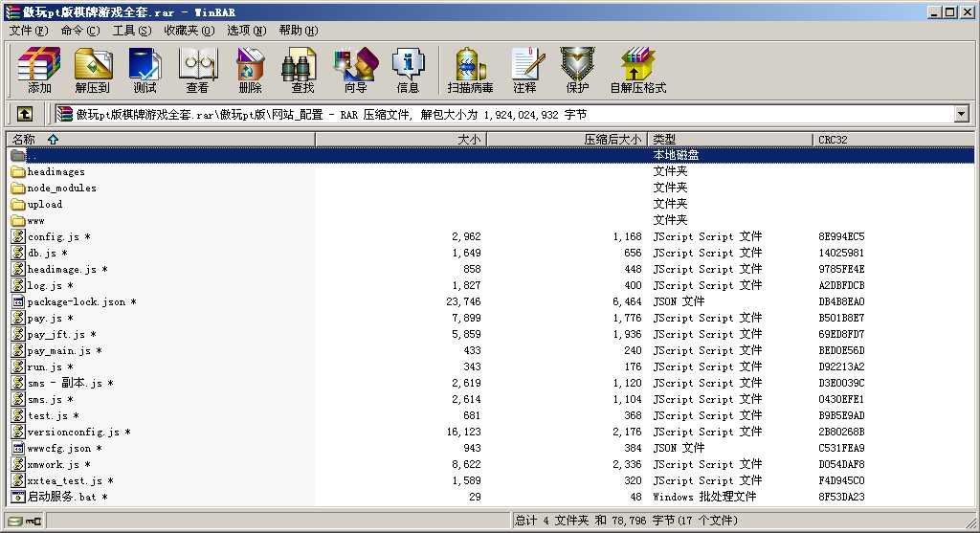The image size is (980, 533).
Task: Launch the Wizard (向导) tool
Action: [355, 69]
